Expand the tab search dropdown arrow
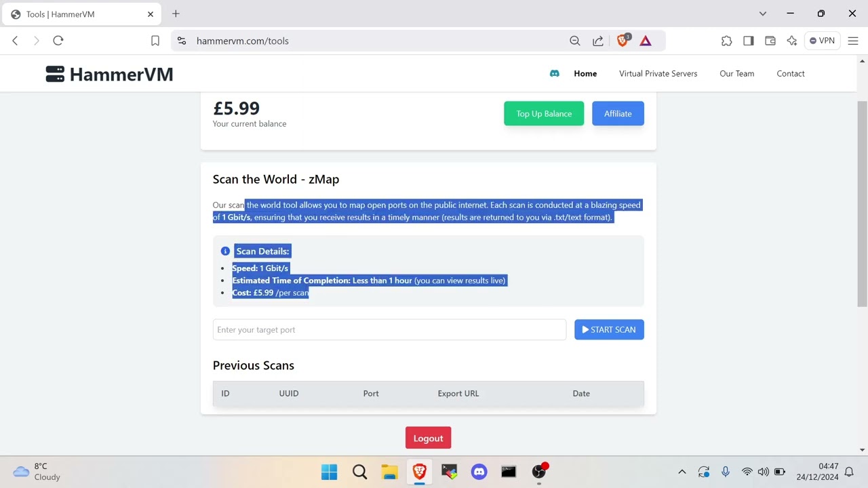 763,14
